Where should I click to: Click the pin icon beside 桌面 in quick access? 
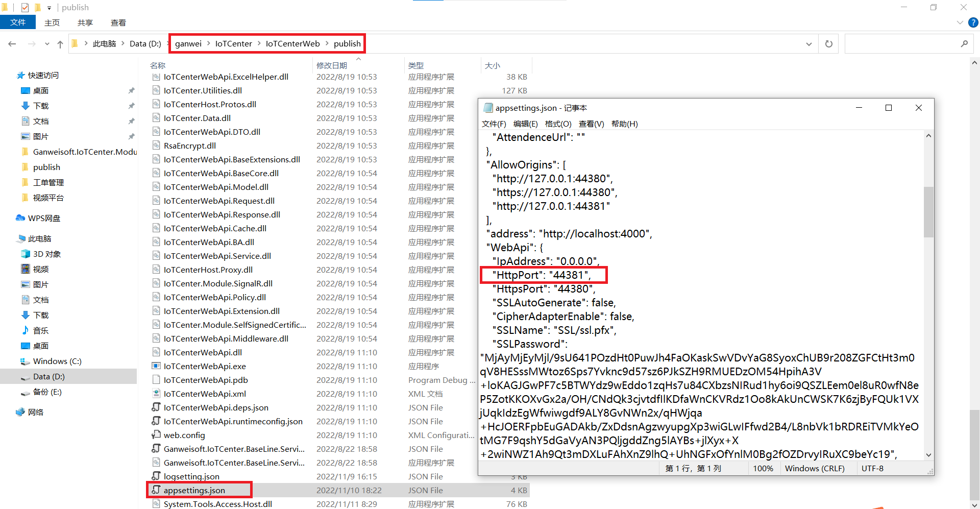pos(131,90)
